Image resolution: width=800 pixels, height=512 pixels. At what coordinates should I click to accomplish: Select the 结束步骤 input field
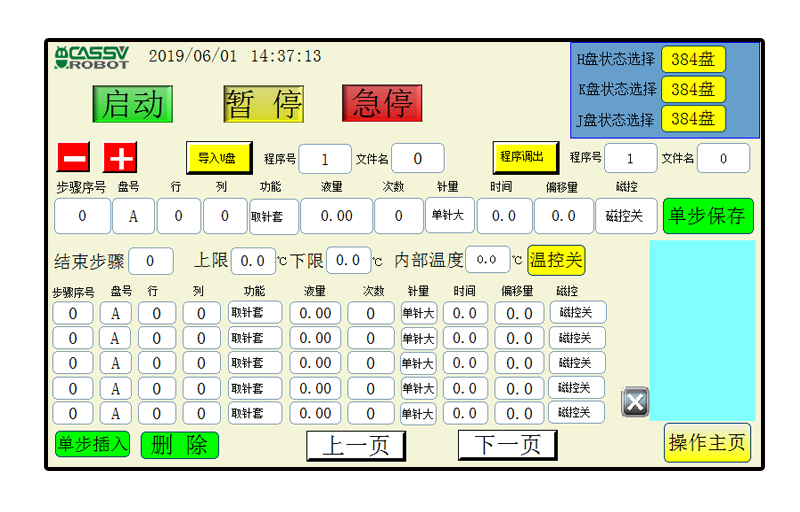[151, 262]
